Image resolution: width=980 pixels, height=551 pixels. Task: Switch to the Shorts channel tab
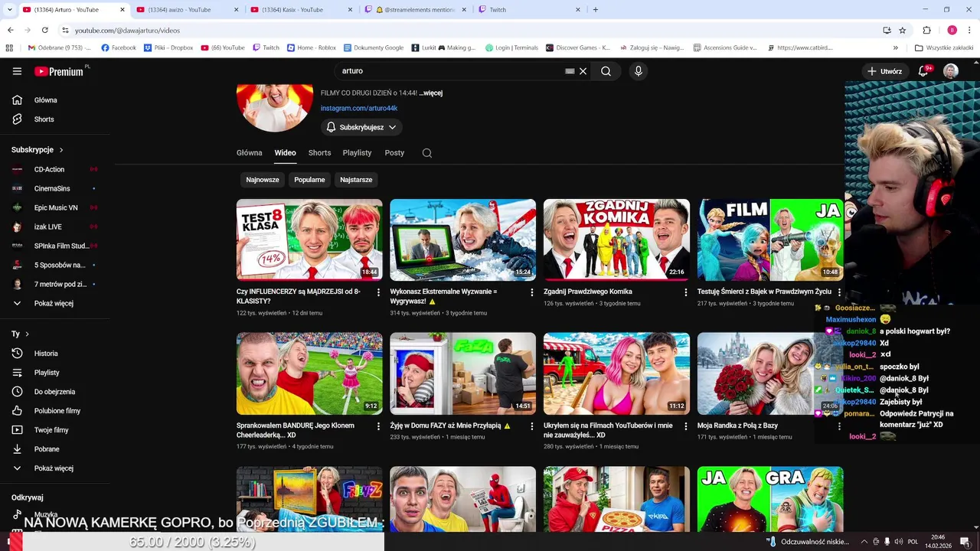click(x=319, y=153)
